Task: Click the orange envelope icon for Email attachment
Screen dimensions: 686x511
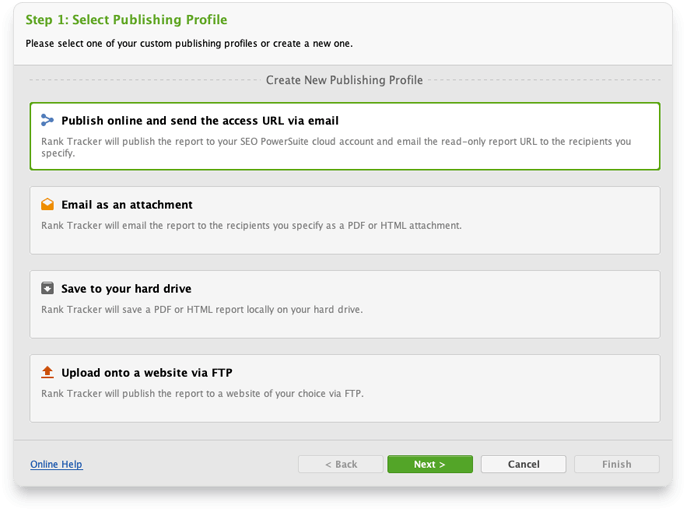Action: coord(47,204)
